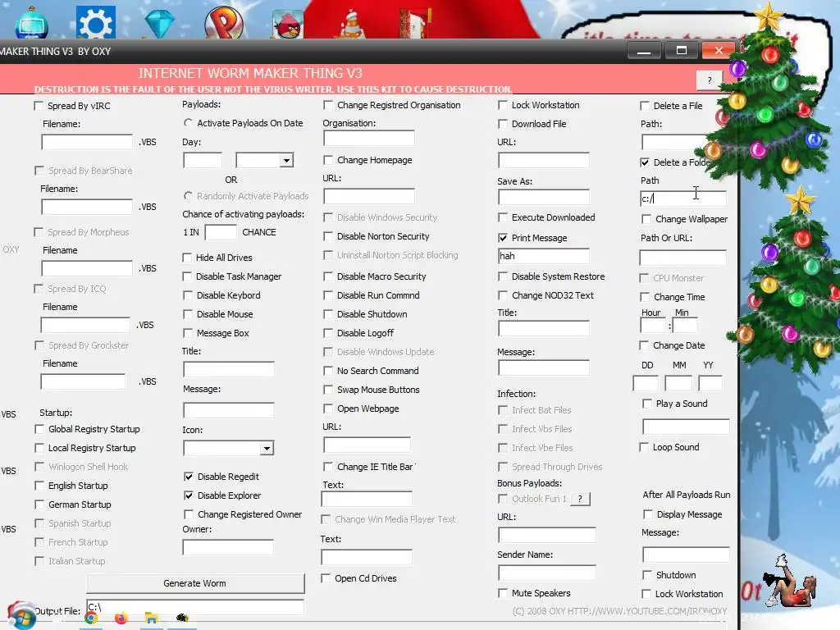
Task: Open the message box Icon dropdown
Action: (267, 448)
